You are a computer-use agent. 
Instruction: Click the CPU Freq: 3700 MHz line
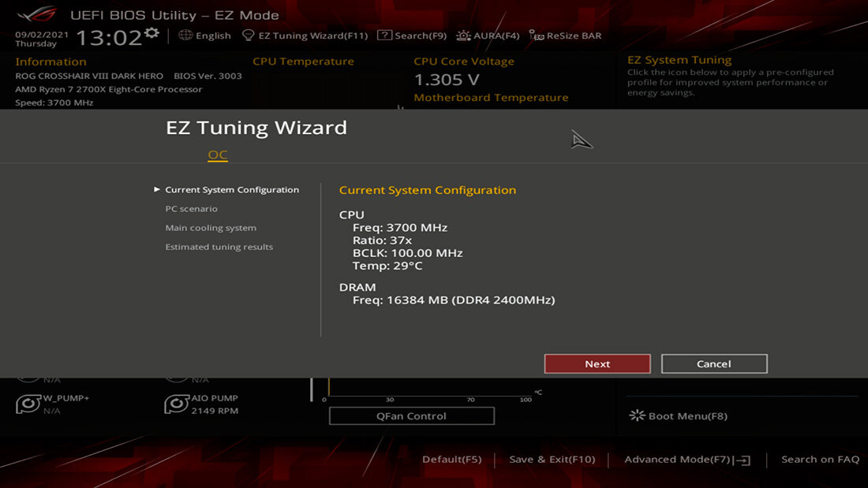tap(400, 227)
